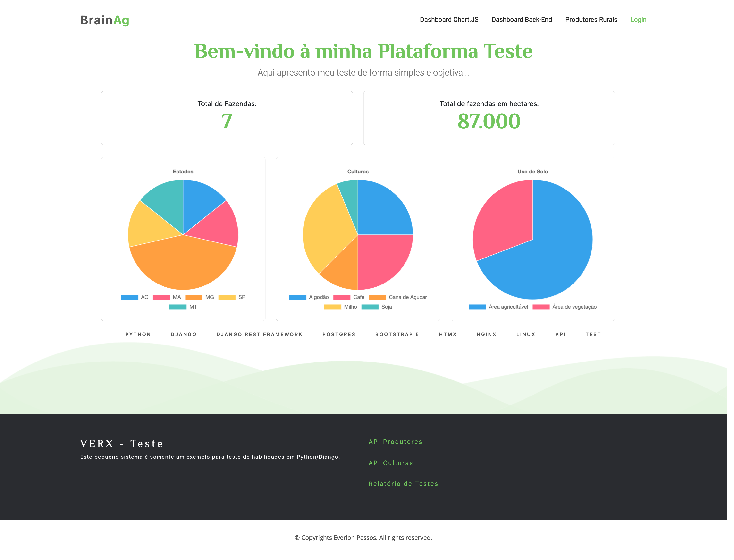This screenshot has width=734, height=560.
Task: Toggle AC legend swatch in Estados chart
Action: pos(129,297)
